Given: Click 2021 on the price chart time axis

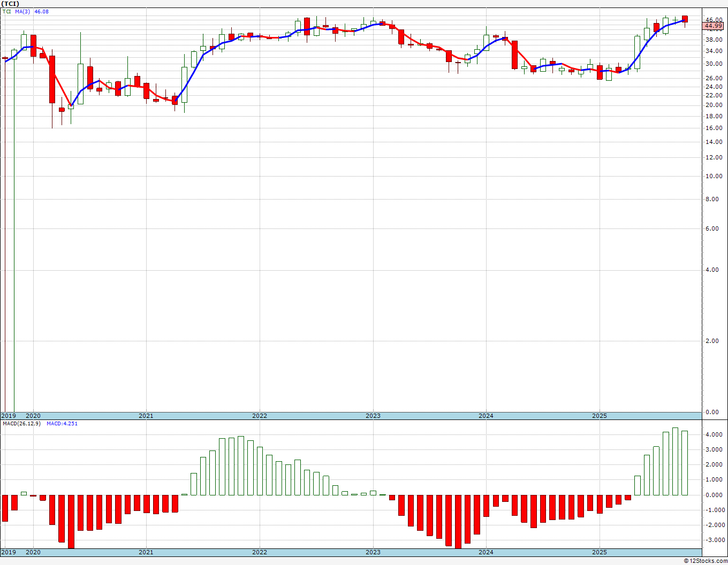Looking at the screenshot, I should [146, 416].
